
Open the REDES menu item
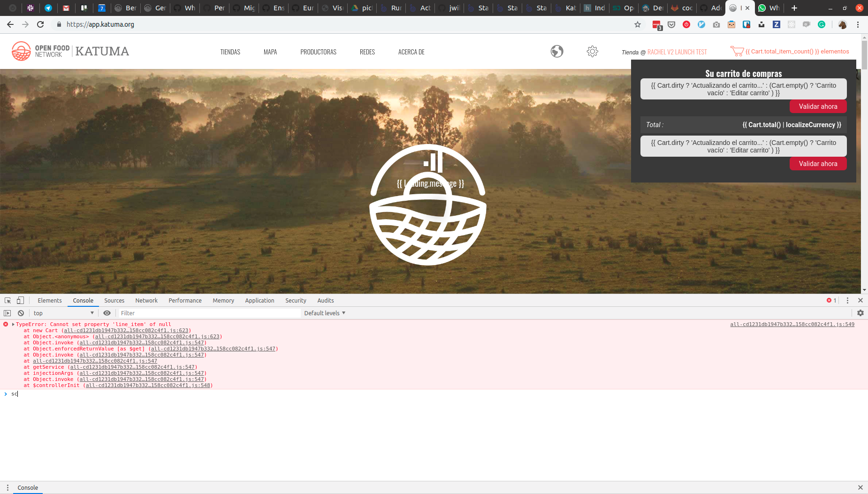point(367,52)
